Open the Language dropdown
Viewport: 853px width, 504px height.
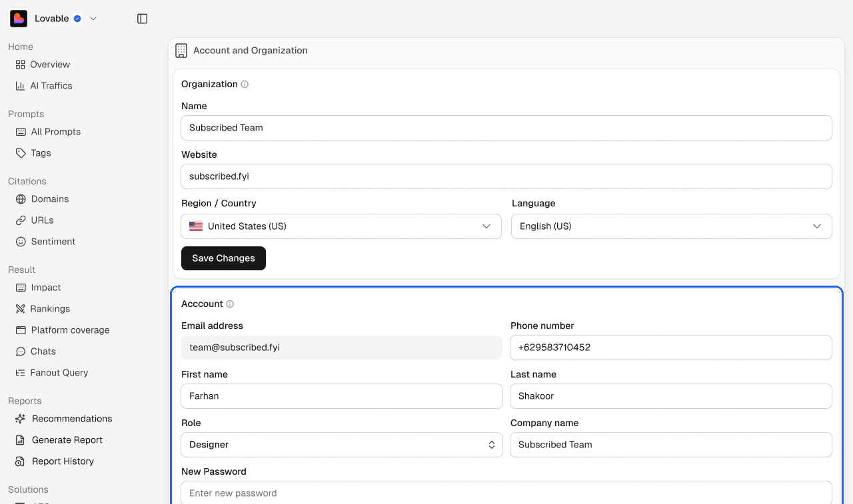point(672,226)
